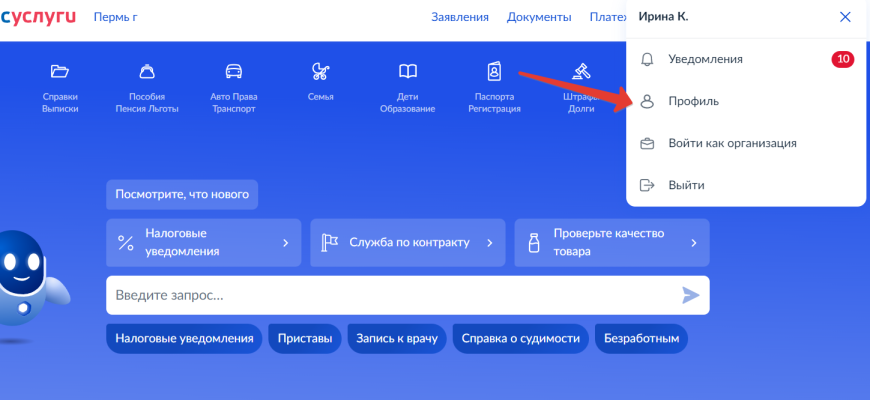Close the user menu with X

coord(845,17)
